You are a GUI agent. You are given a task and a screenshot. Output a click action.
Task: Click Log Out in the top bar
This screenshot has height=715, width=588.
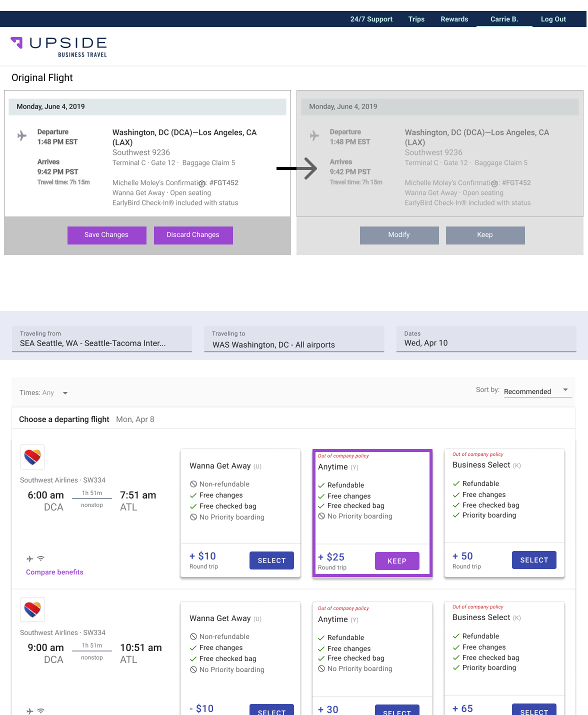pos(553,19)
